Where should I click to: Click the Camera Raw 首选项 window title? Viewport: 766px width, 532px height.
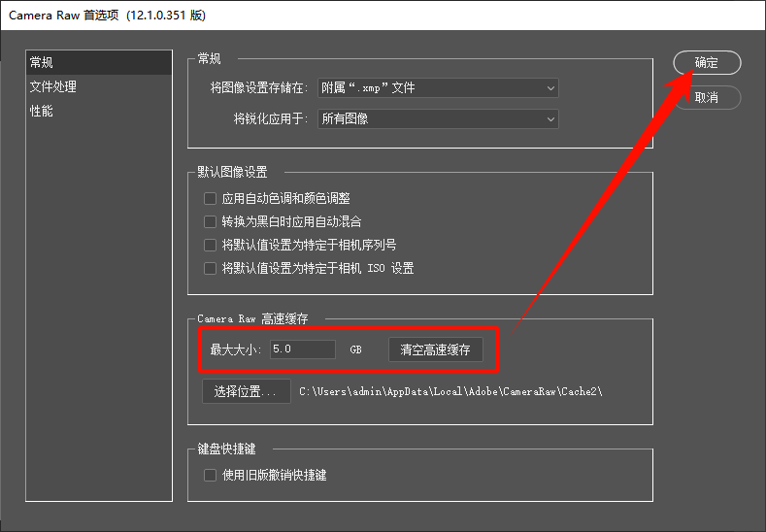coord(108,16)
